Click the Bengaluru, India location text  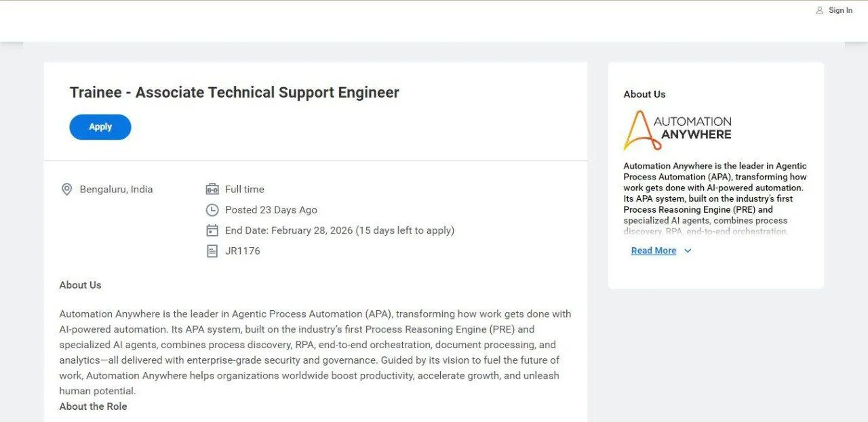[116, 190]
